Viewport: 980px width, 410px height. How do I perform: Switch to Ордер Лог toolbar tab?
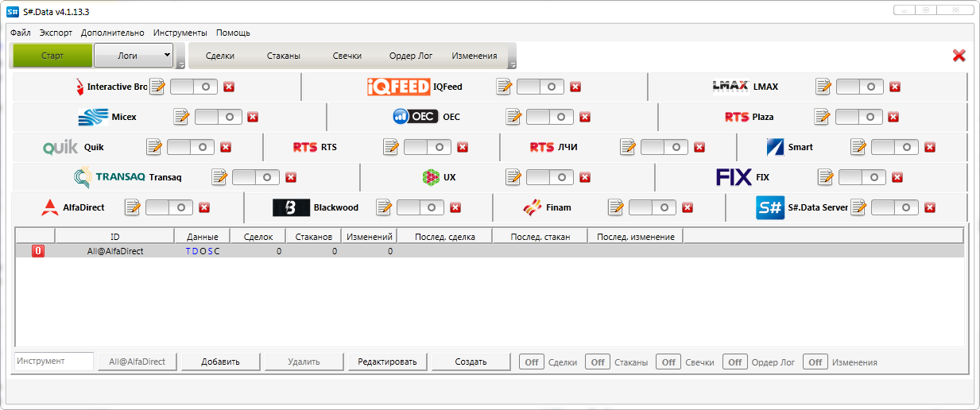pos(411,56)
